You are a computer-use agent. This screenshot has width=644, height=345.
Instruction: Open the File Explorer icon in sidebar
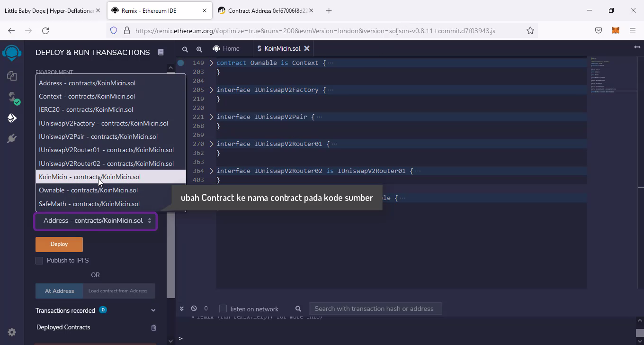pyautogui.click(x=12, y=76)
